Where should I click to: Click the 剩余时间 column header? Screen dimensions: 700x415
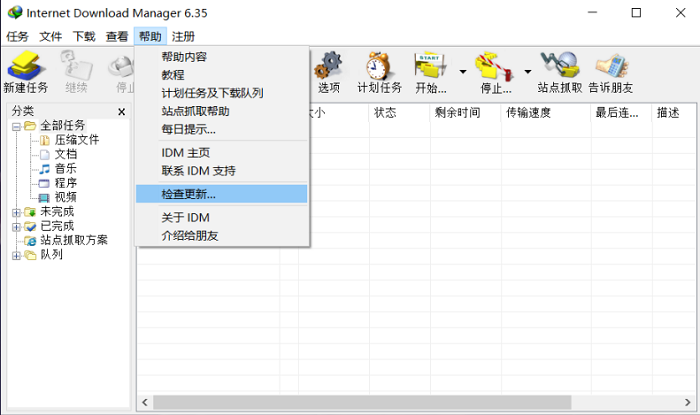(x=466, y=112)
